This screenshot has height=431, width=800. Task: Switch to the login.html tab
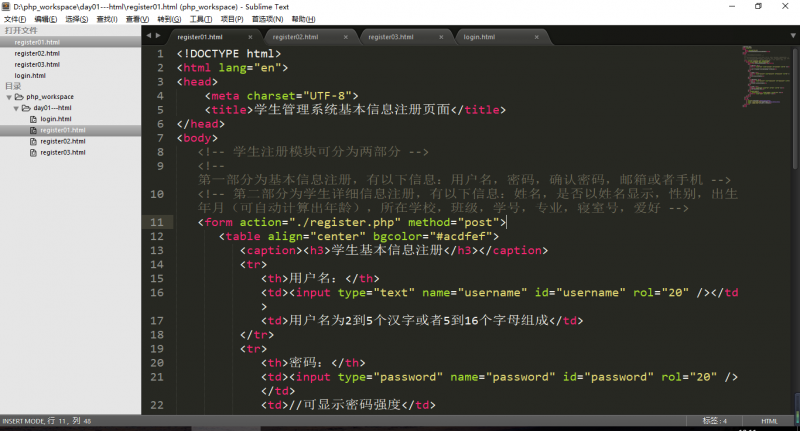[479, 37]
